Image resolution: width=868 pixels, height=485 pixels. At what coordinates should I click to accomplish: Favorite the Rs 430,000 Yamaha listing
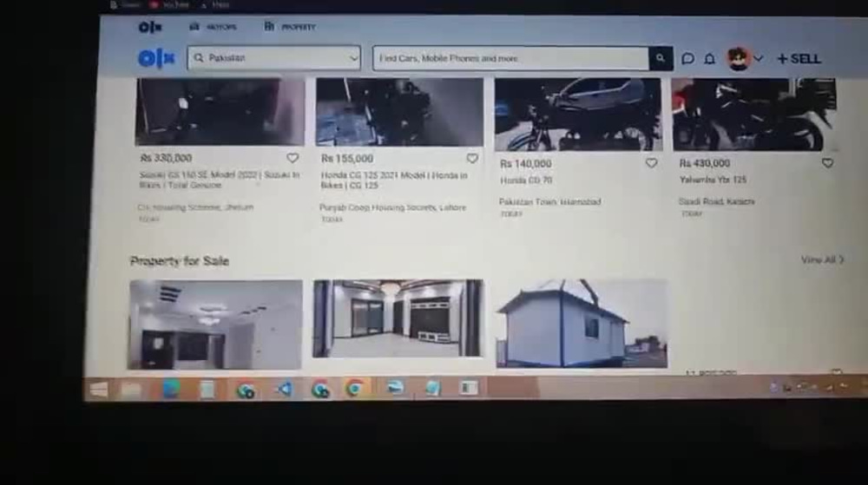click(827, 163)
